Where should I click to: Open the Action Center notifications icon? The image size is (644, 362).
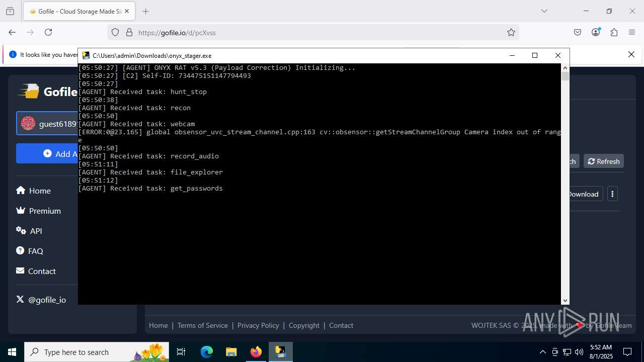[x=627, y=352]
